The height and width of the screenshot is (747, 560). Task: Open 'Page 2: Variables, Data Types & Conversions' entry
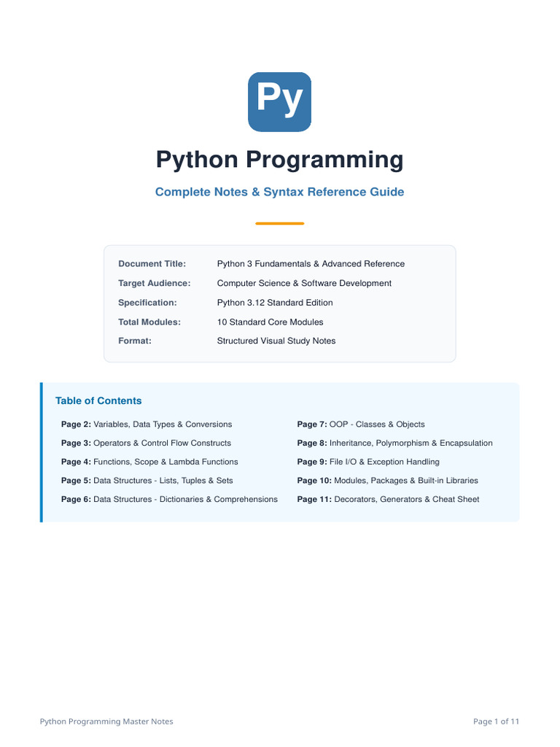(x=147, y=424)
